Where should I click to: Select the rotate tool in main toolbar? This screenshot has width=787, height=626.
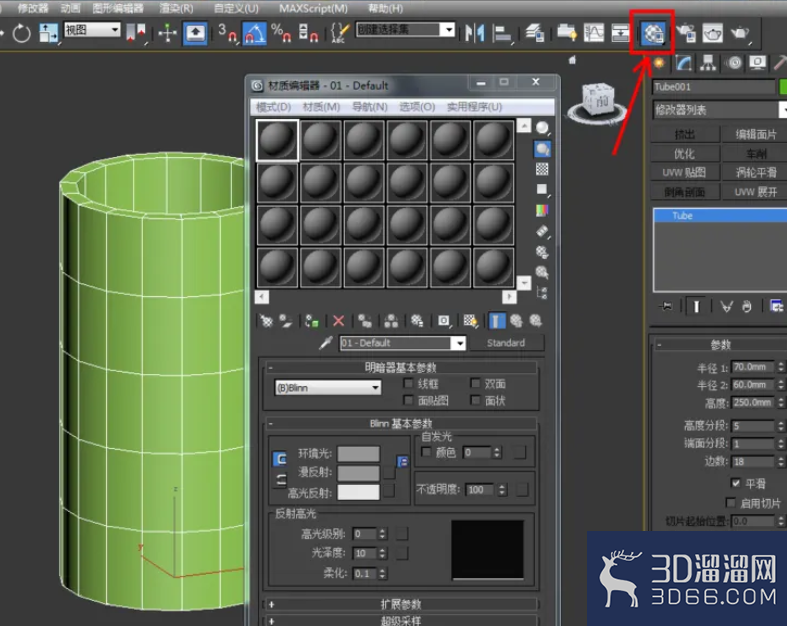[21, 34]
